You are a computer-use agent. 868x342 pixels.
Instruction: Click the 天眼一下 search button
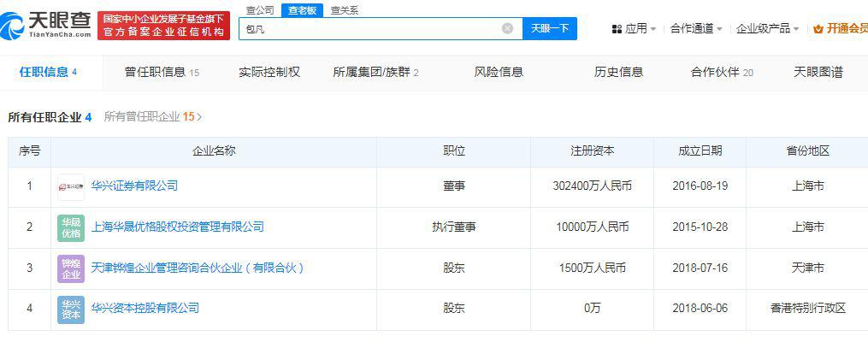(x=550, y=28)
